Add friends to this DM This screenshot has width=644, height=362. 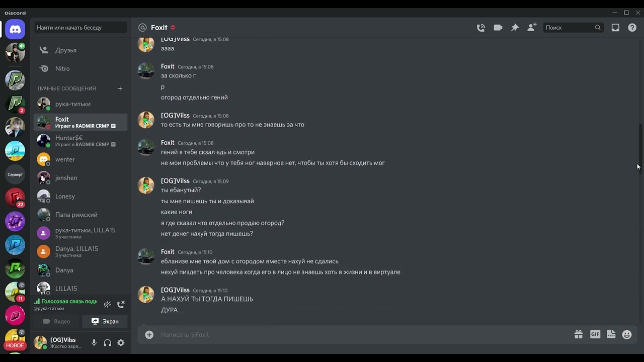pyautogui.click(x=532, y=28)
